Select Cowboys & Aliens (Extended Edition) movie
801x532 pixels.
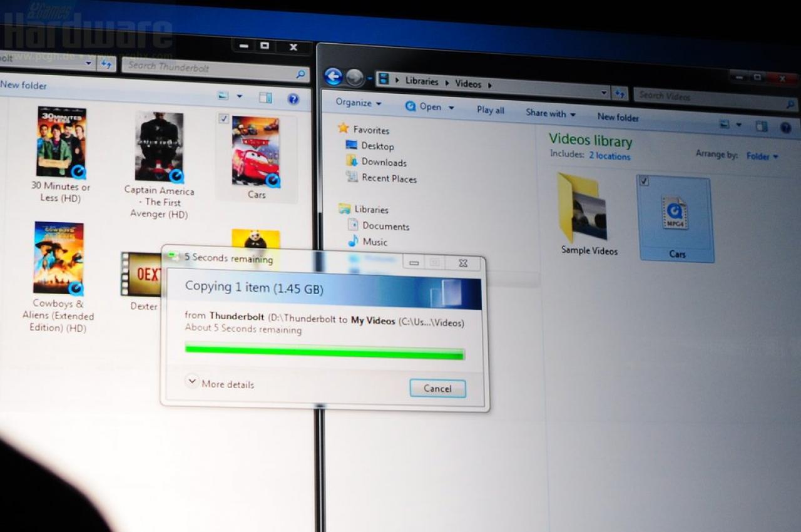58,277
